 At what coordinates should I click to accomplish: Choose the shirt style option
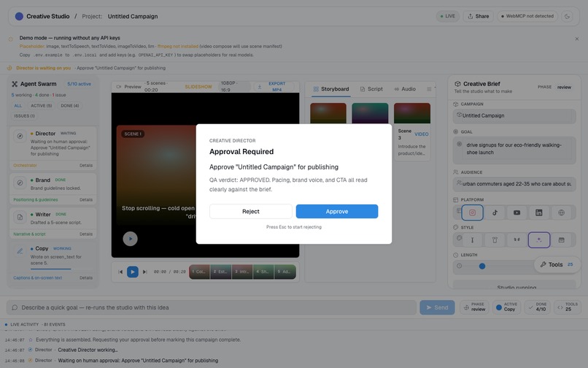[x=495, y=240]
